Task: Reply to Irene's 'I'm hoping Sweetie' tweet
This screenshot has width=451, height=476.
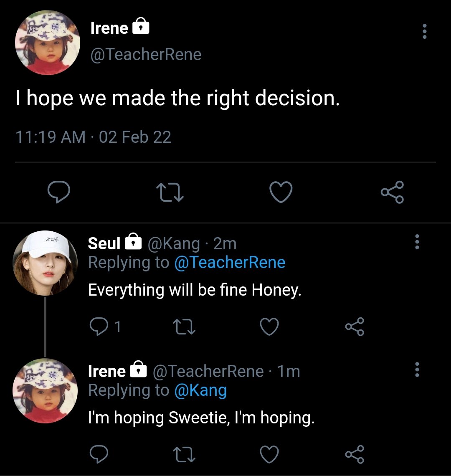Action: (x=99, y=454)
